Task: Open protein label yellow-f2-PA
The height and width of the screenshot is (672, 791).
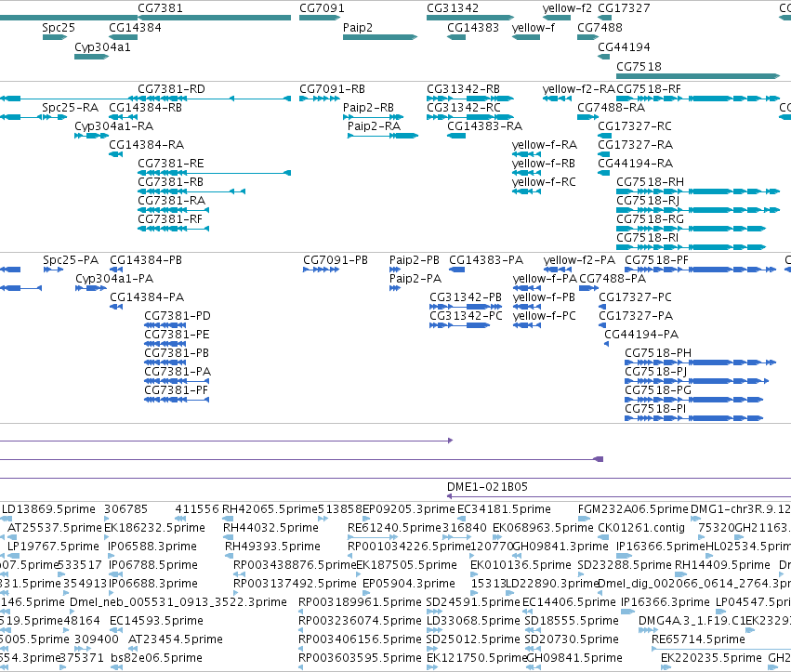Action: tap(579, 260)
